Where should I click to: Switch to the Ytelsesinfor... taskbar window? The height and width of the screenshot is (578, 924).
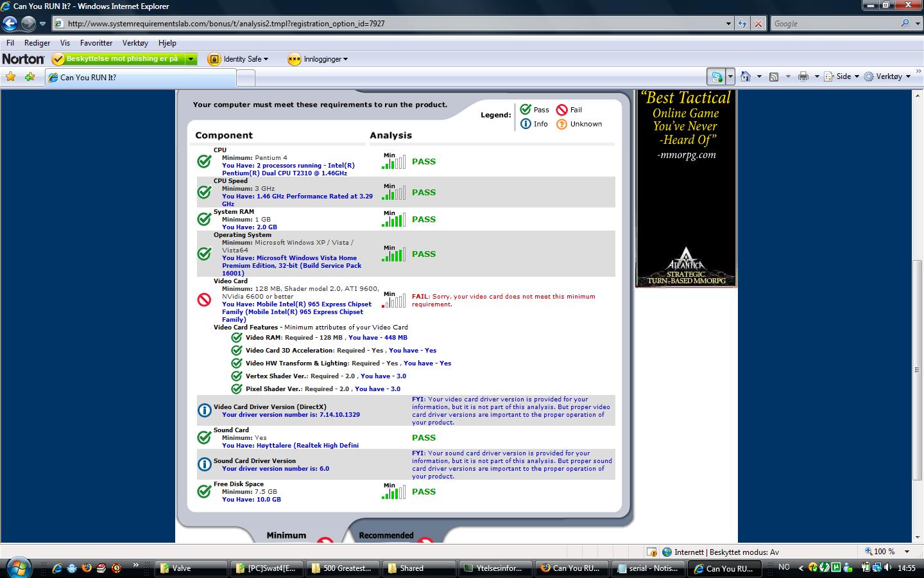(496, 568)
